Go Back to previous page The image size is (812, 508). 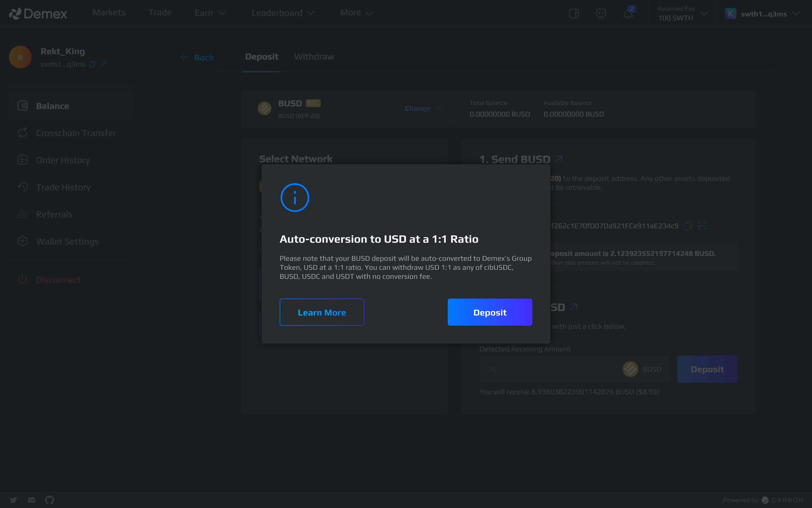[197, 58]
